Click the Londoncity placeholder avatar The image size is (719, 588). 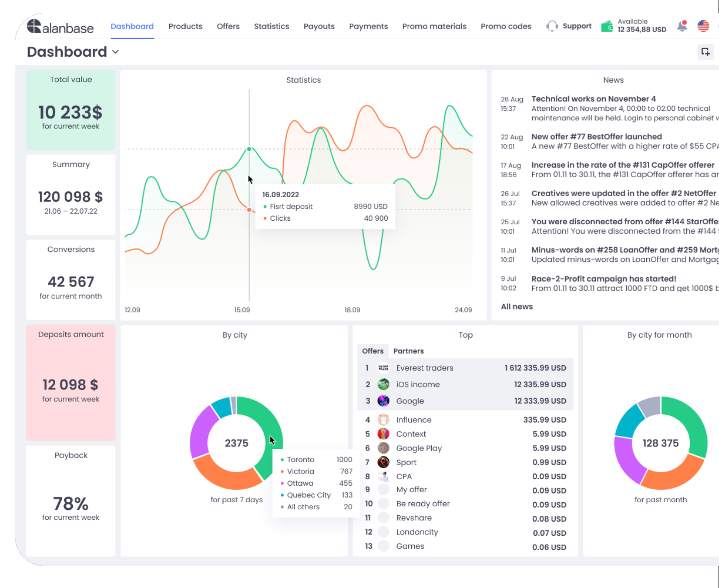(x=383, y=532)
